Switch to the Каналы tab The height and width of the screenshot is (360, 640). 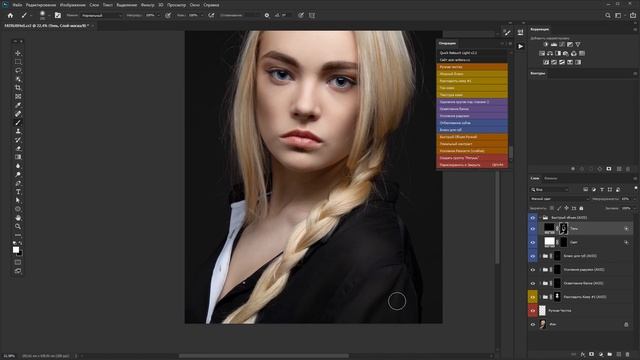[551, 178]
